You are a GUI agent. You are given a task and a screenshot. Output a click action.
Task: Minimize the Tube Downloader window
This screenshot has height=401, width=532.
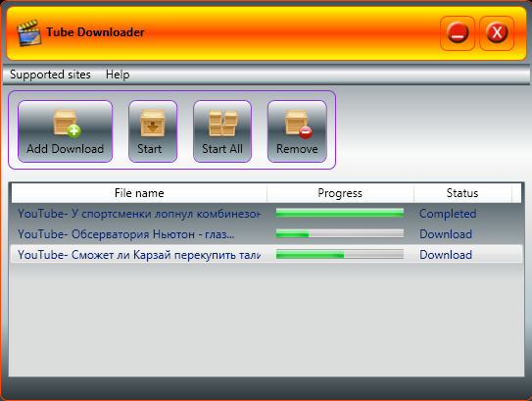point(458,33)
